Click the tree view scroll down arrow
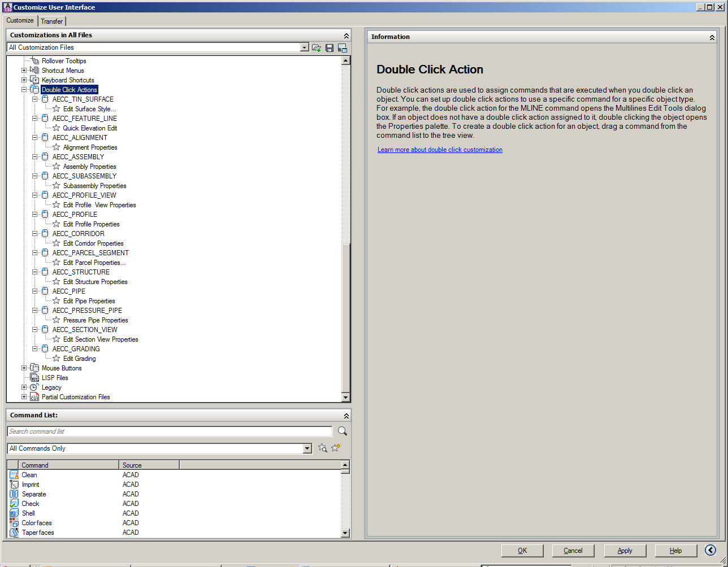The width and height of the screenshot is (728, 567). (346, 398)
